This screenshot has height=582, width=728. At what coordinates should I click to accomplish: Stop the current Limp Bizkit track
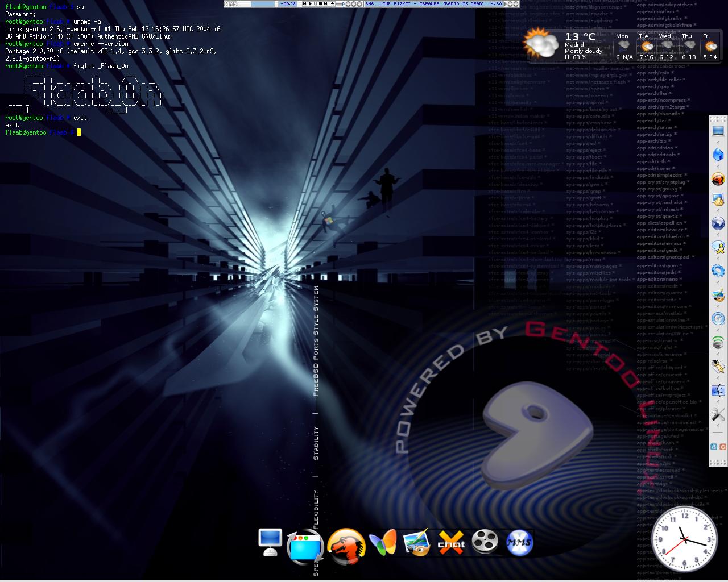tap(320, 3)
